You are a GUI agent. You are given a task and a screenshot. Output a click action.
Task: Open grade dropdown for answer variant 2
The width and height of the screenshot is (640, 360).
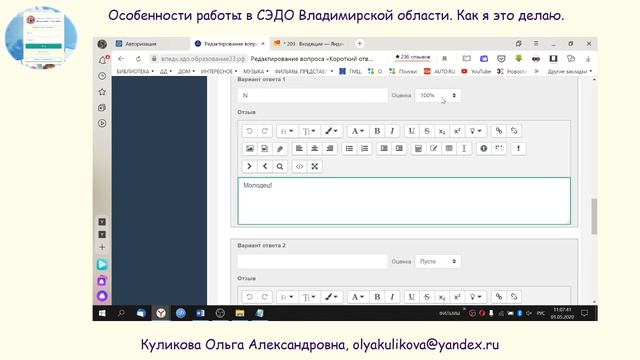pyautogui.click(x=438, y=261)
